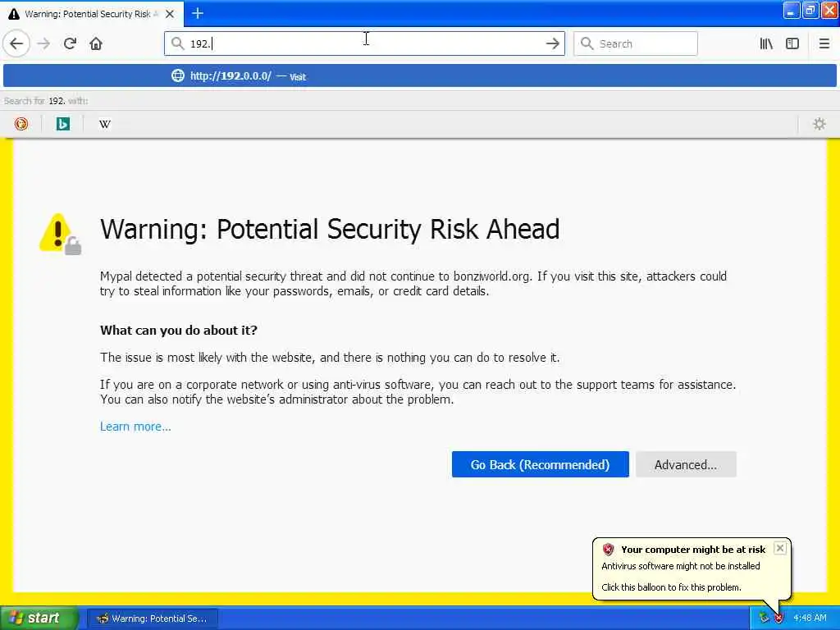Search with the Wikipedia W icon
The width and height of the screenshot is (840, 630).
click(104, 124)
